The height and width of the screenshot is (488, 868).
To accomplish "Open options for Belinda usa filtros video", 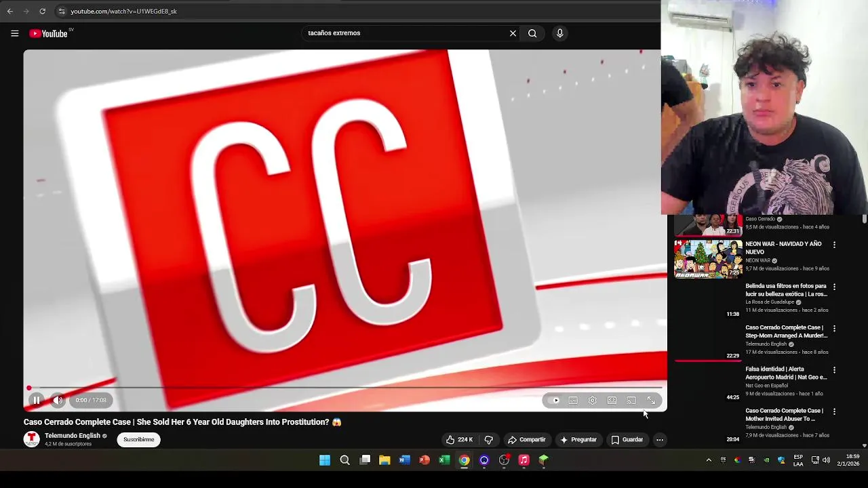I will [834, 287].
